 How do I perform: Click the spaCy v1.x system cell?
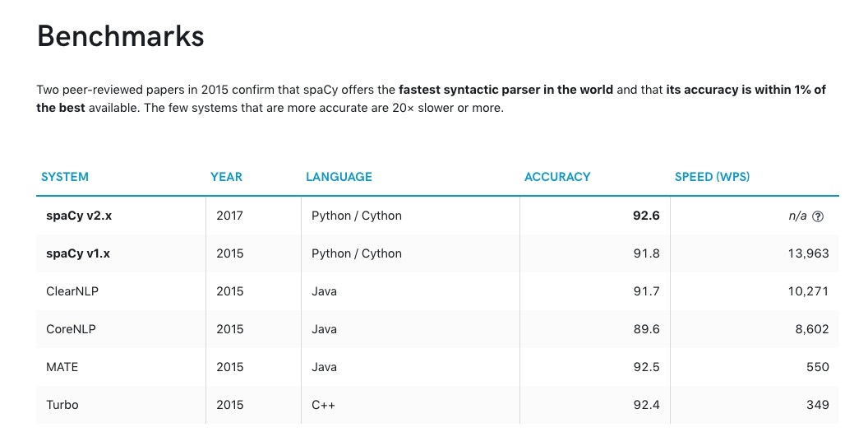77,253
